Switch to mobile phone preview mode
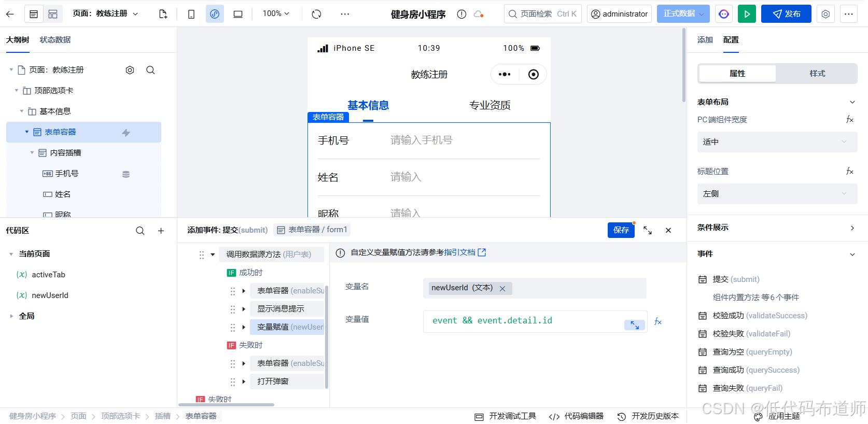The height and width of the screenshot is (424, 868). coord(191,14)
